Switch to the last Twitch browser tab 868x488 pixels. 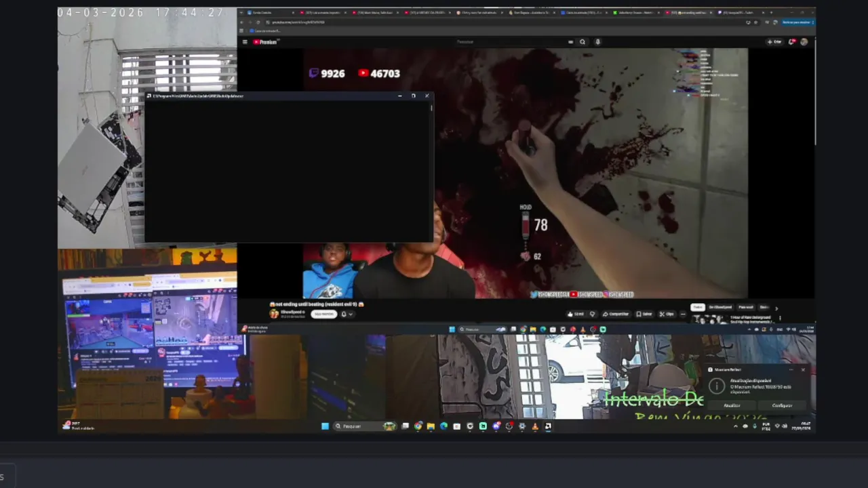(741, 13)
